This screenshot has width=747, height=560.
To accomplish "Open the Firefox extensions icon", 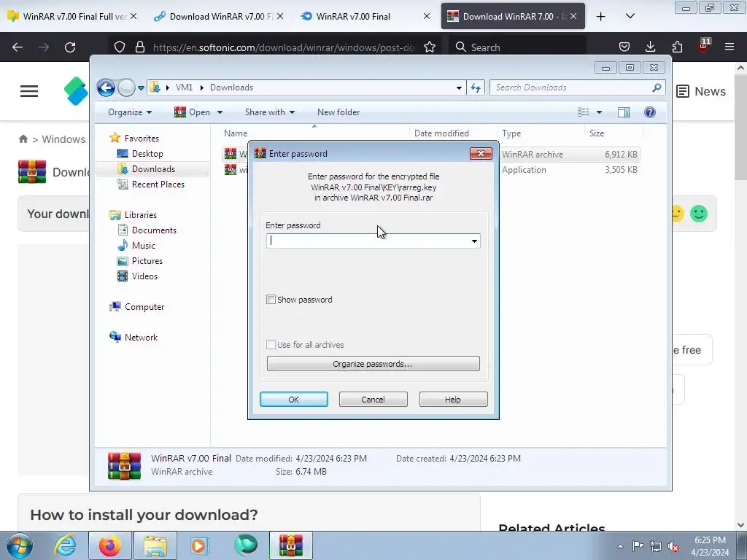I will tap(677, 47).
